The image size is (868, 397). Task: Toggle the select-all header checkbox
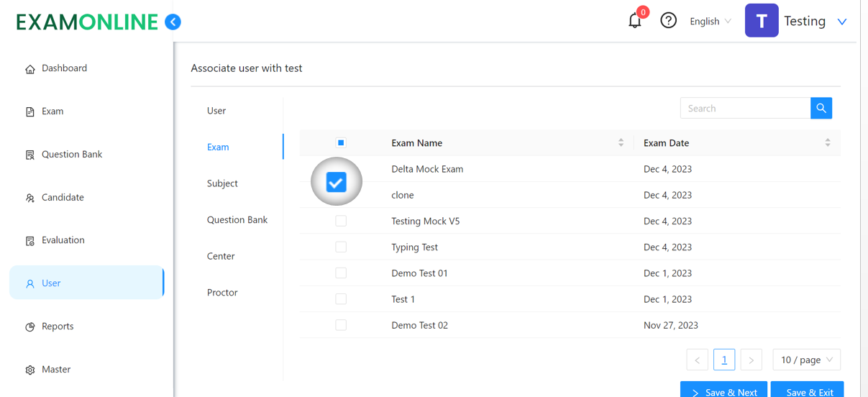341,143
